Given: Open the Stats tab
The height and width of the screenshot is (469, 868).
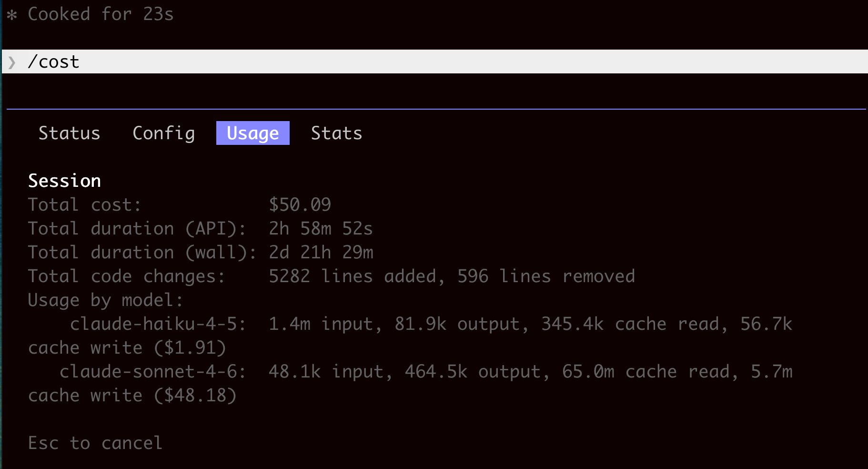Looking at the screenshot, I should [336, 133].
